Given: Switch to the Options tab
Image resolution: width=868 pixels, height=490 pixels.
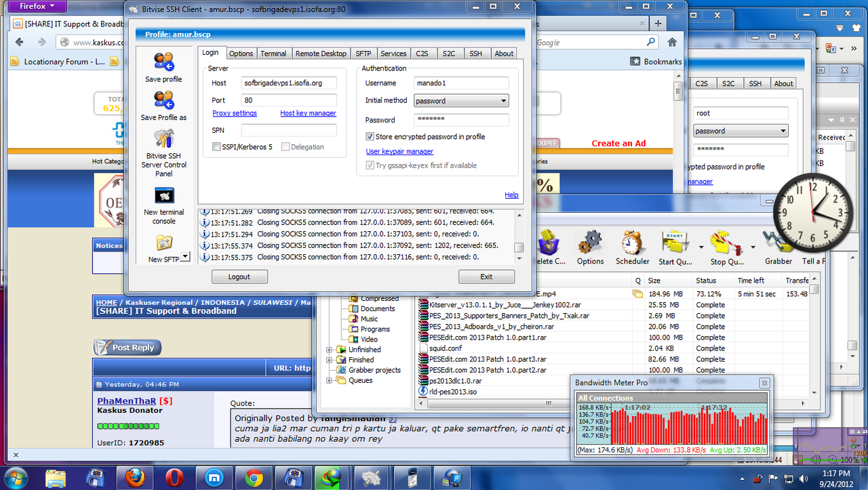Looking at the screenshot, I should 241,54.
